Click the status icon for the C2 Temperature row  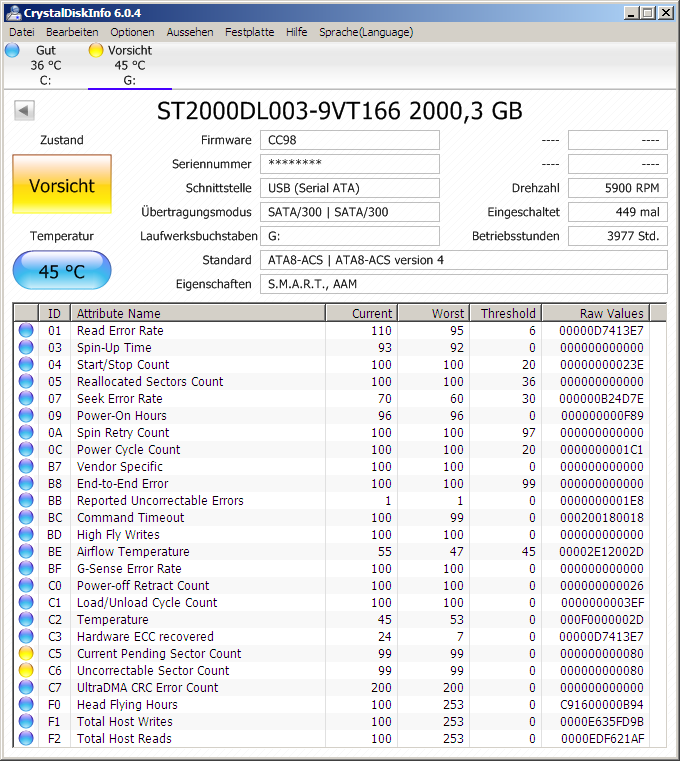[26, 619]
